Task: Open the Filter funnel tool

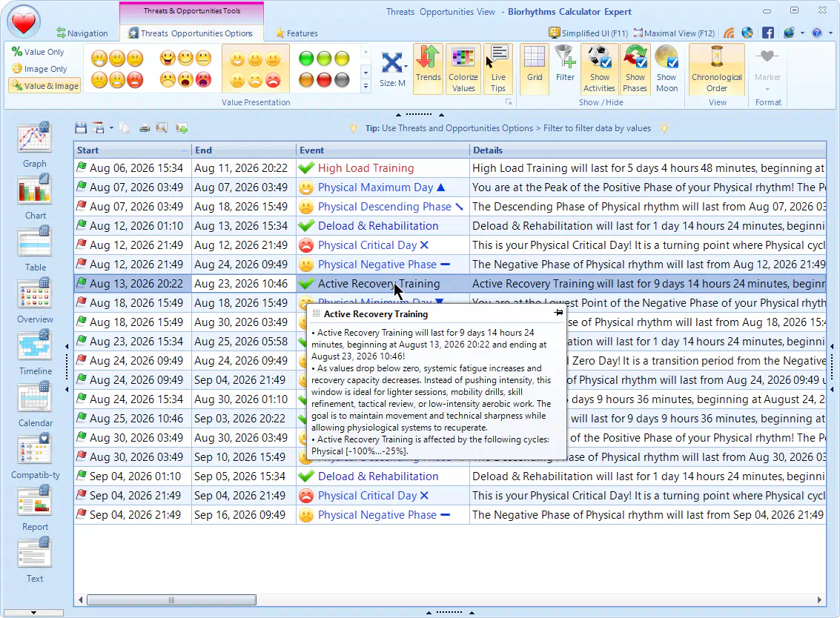Action: (565, 69)
